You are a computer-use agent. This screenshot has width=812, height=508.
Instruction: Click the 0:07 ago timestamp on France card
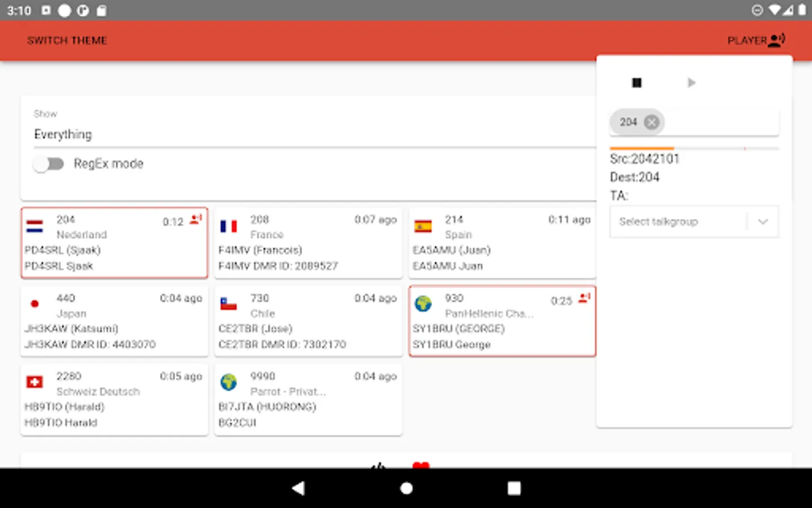376,220
